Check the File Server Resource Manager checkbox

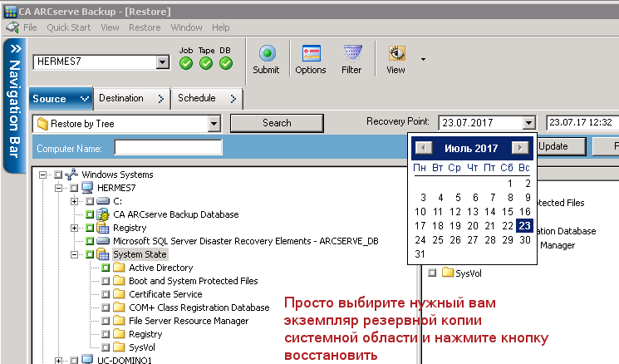[x=106, y=321]
